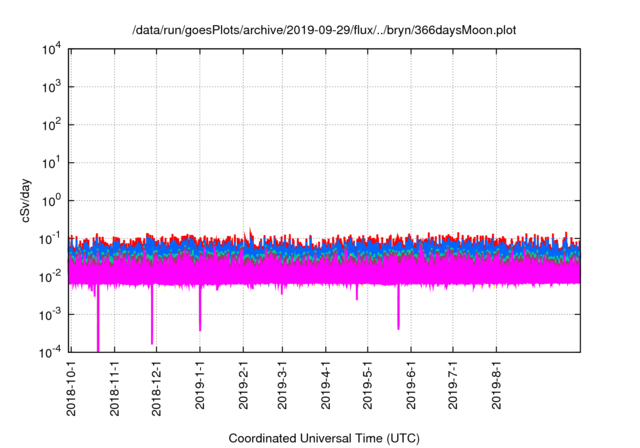The height and width of the screenshot is (448, 640).
Task: Click the Coordinated Universal Time axis label
Action: 323,438
